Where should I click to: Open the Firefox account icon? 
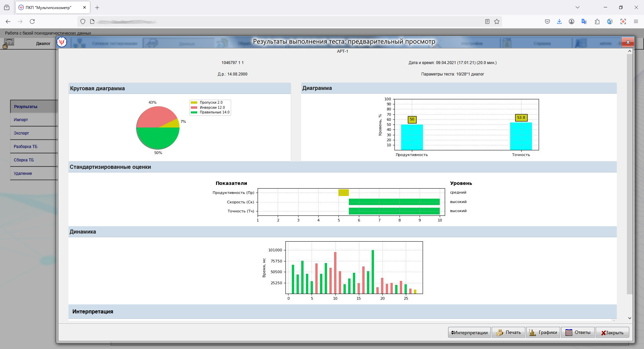[x=572, y=21]
